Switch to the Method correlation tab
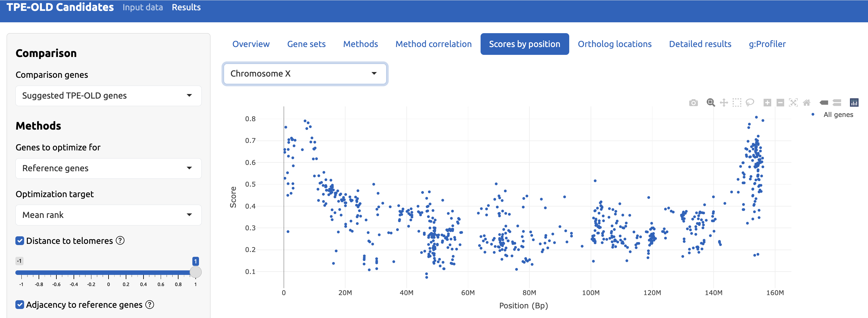Image resolution: width=868 pixels, height=318 pixels. coord(433,44)
